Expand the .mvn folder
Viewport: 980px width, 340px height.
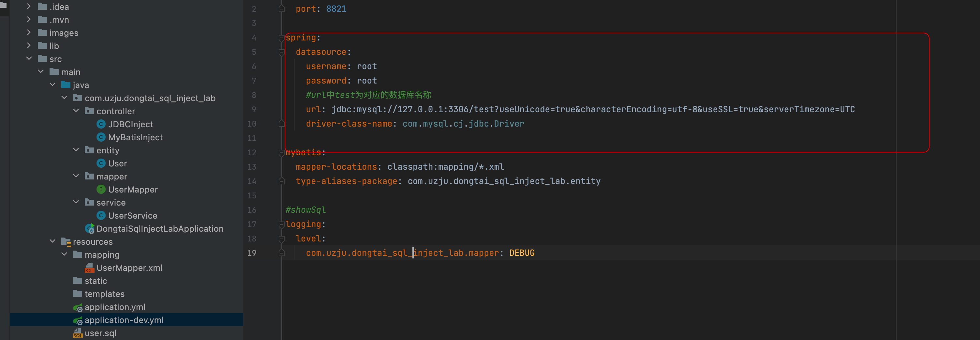coord(29,20)
